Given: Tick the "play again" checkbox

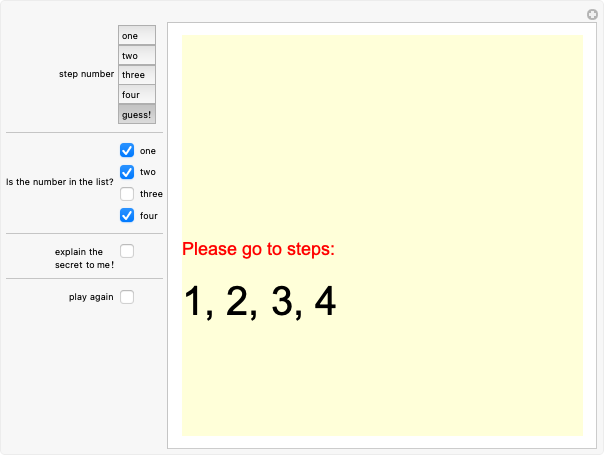Looking at the screenshot, I should point(127,297).
